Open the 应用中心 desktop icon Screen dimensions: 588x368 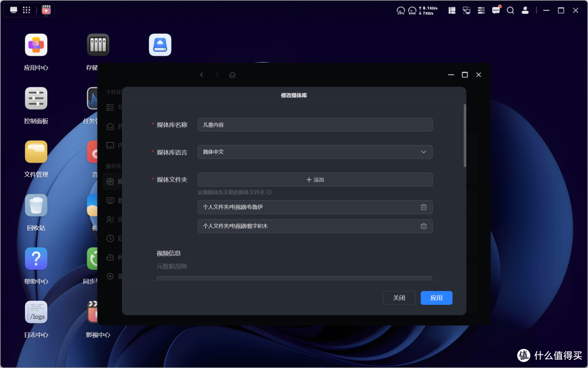click(36, 45)
